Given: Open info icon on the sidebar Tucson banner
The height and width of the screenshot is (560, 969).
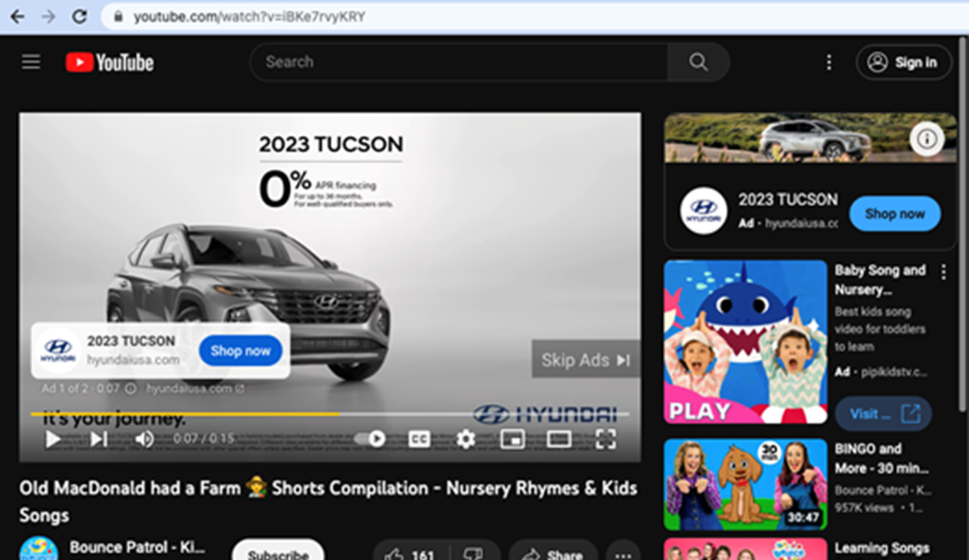Looking at the screenshot, I should [x=926, y=139].
